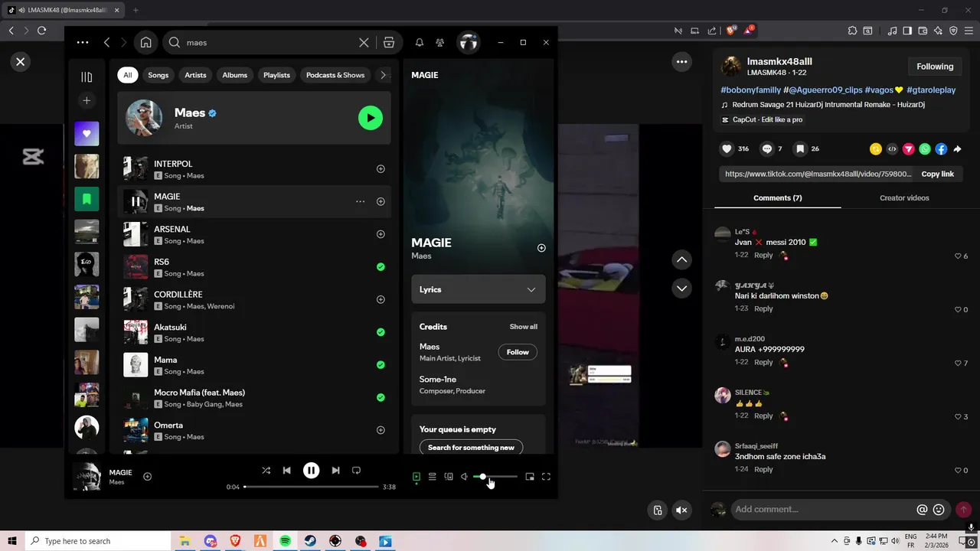Screen dimensions: 980x551
Task: Select the Songs filter chip
Action: pyautogui.click(x=158, y=75)
